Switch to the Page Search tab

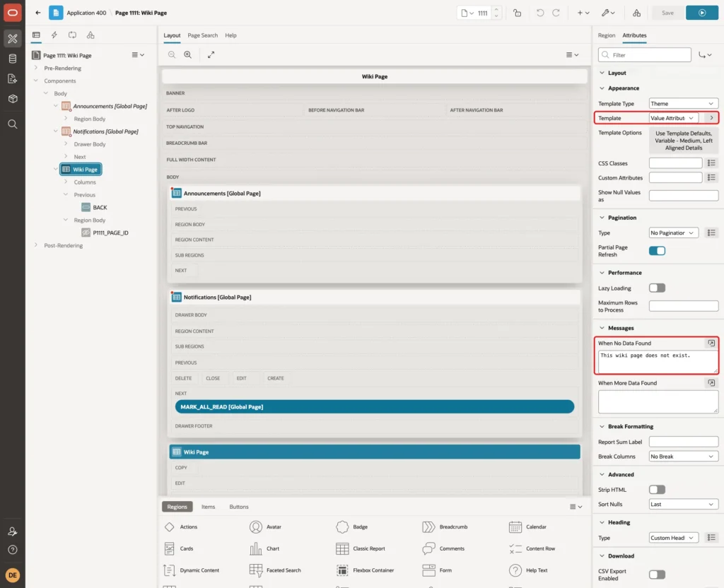point(202,35)
